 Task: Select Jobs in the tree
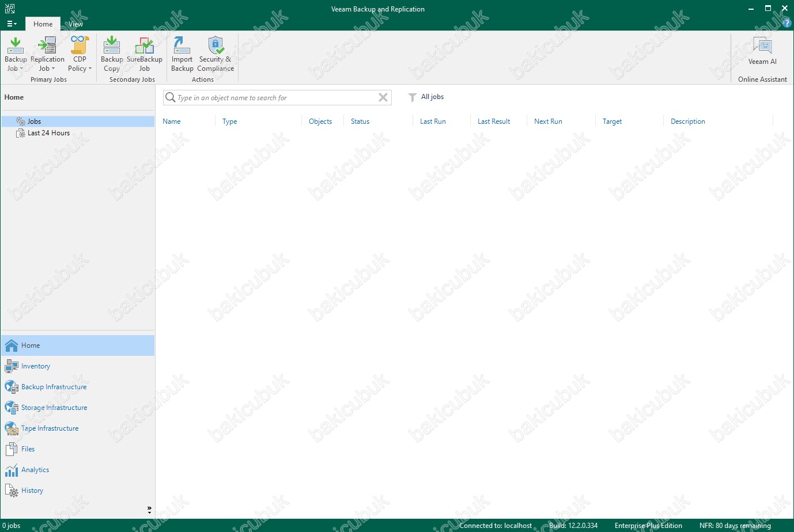[x=78, y=121]
